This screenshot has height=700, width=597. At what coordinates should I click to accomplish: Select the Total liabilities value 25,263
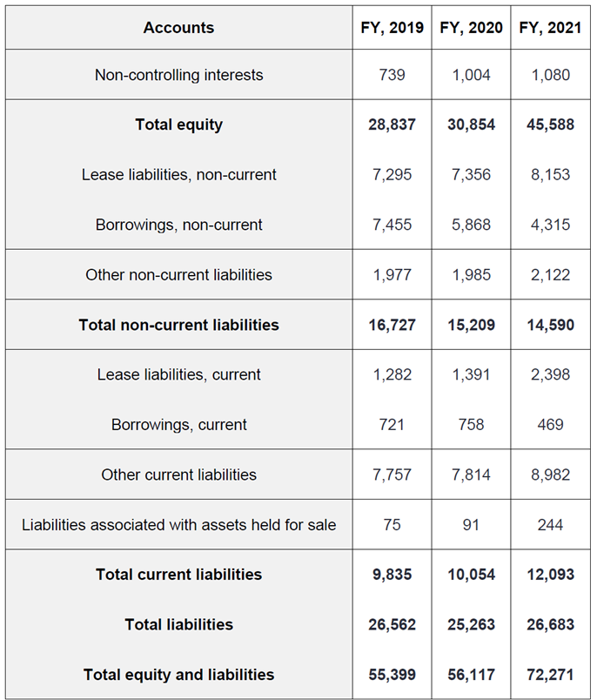(x=471, y=624)
